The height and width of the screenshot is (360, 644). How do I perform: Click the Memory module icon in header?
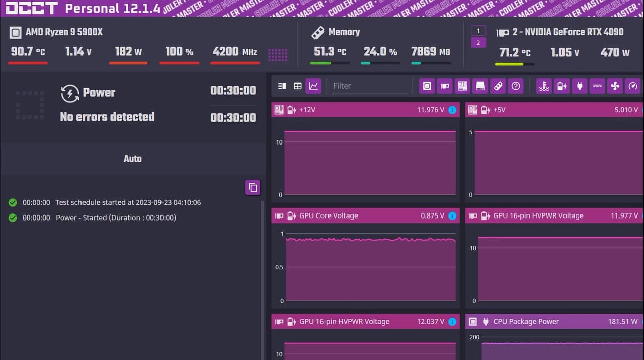pos(317,33)
